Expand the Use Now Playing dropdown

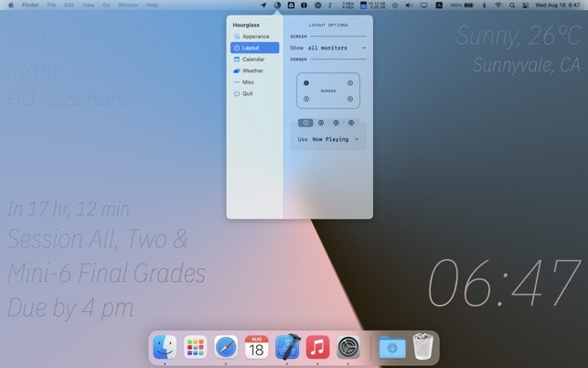(x=328, y=139)
